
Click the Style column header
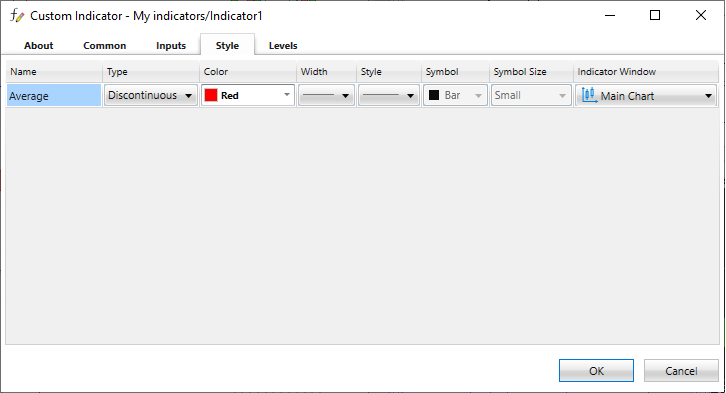pos(389,72)
